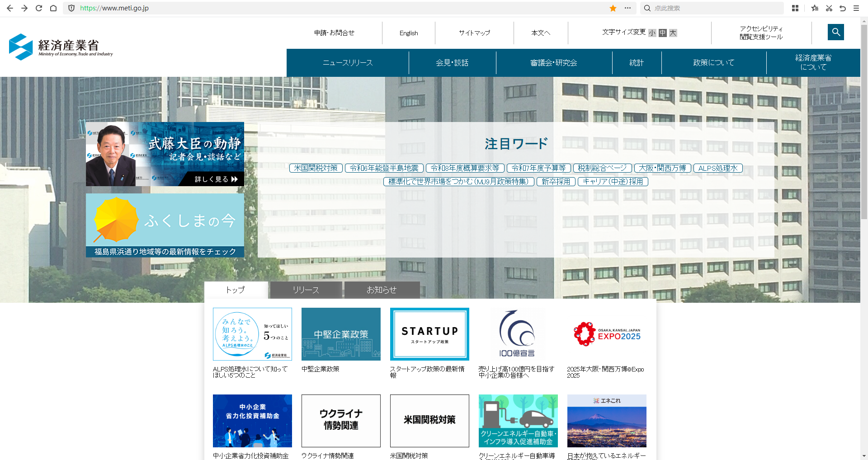Click 大阪・関西万博 keyword tag
This screenshot has width=868, height=460.
point(663,168)
